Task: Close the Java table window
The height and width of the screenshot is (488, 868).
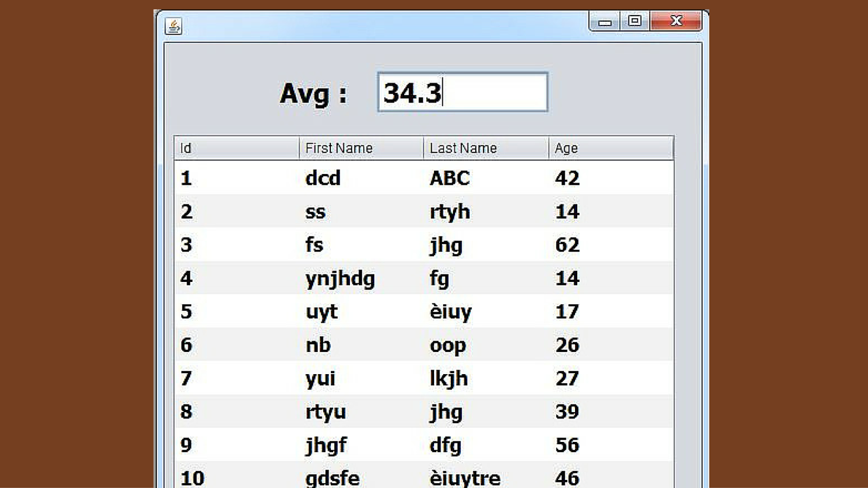Action: tap(676, 21)
